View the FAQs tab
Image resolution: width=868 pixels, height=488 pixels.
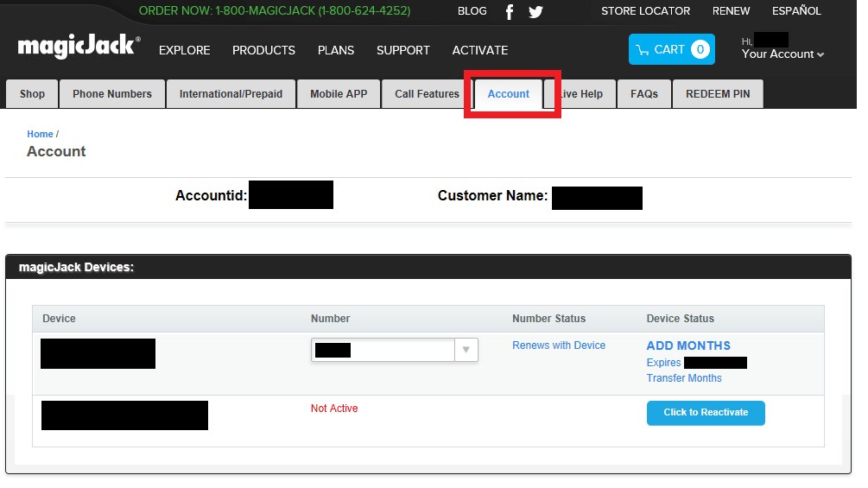click(x=643, y=94)
